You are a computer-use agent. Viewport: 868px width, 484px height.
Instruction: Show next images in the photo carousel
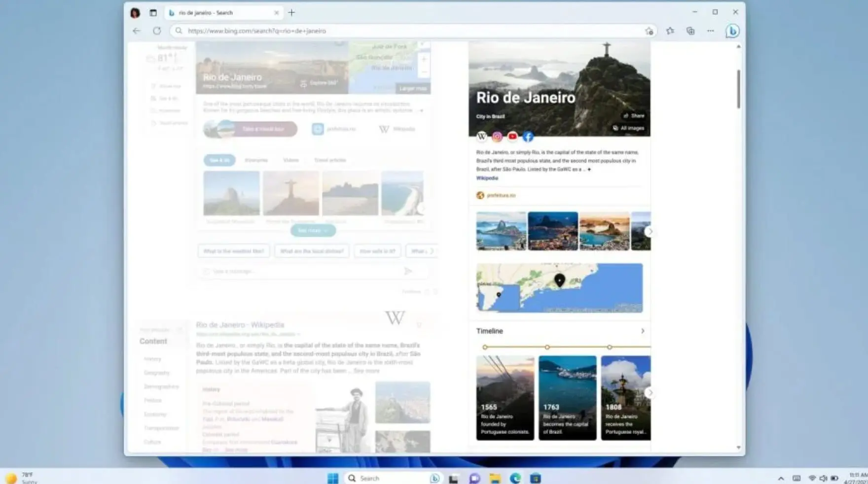650,231
